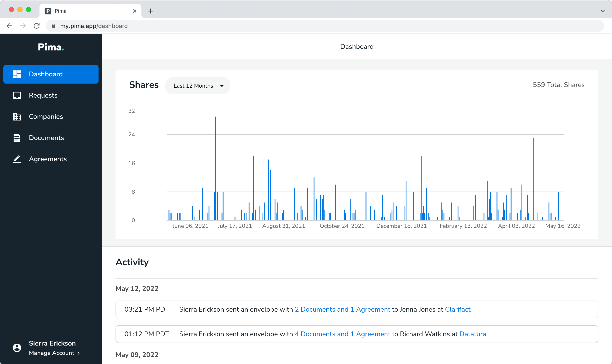Click the tallest chart bar near July 2021
The image size is (612, 364).
pos(216,168)
